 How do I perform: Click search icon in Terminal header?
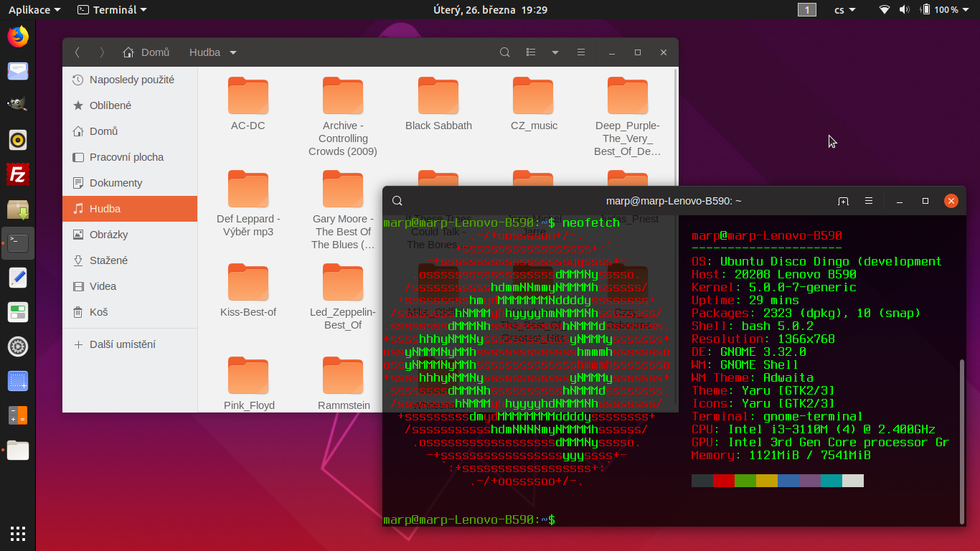coord(397,201)
